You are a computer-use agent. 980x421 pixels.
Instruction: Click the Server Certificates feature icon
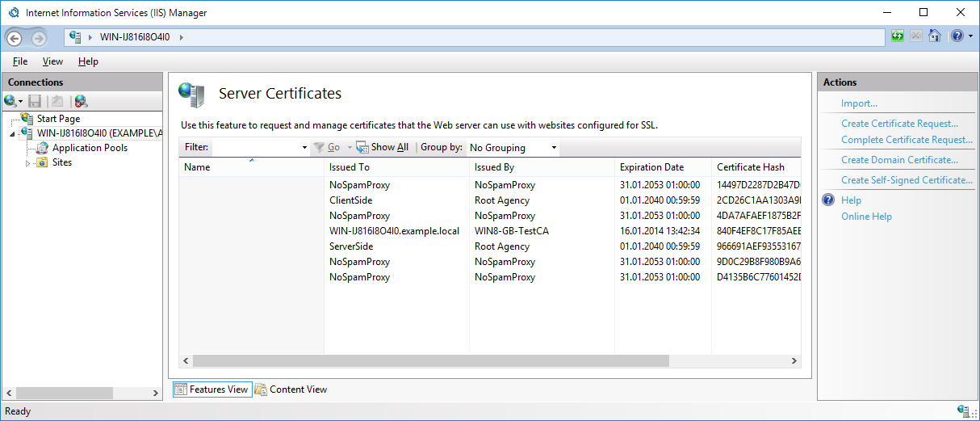[191, 95]
